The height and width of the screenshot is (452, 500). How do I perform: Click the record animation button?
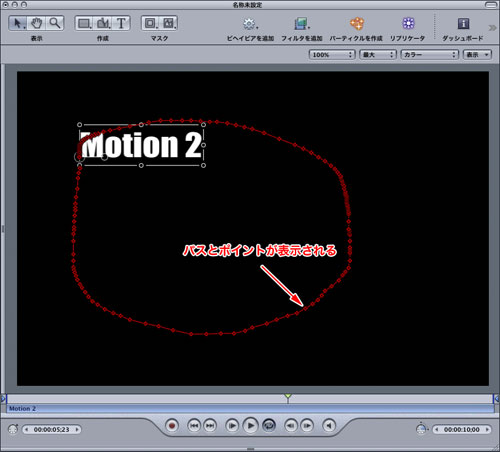click(x=172, y=426)
